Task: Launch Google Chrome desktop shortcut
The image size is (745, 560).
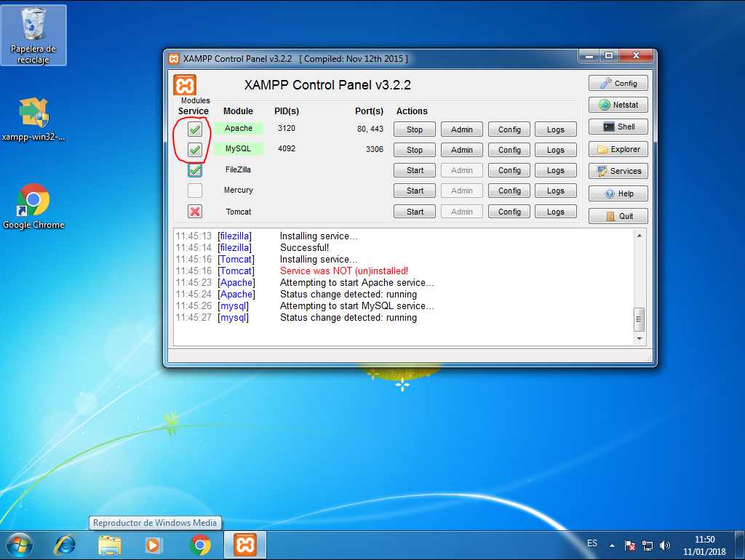Action: tap(33, 196)
